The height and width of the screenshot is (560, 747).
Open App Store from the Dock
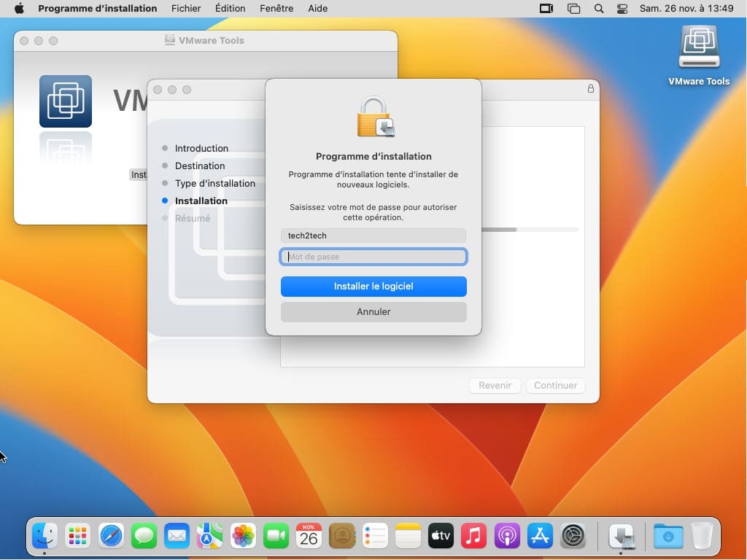tap(540, 536)
